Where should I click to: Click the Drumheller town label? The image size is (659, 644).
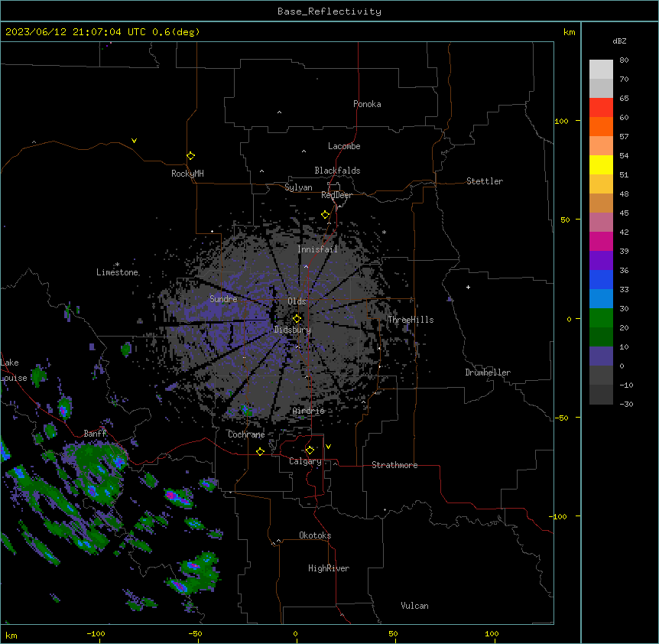pyautogui.click(x=488, y=372)
